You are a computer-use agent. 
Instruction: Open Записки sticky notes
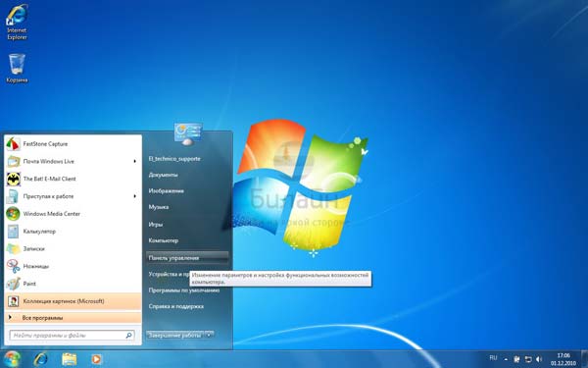(x=73, y=248)
